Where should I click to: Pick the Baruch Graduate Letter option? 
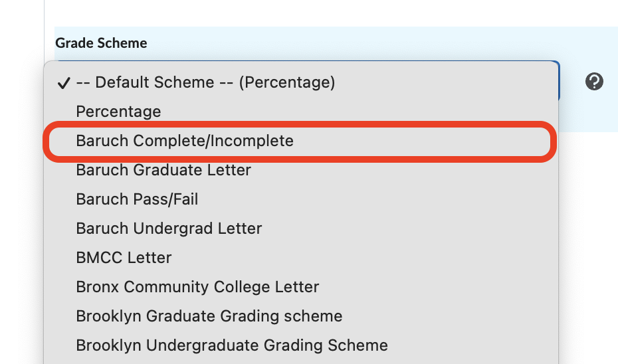coord(163,170)
